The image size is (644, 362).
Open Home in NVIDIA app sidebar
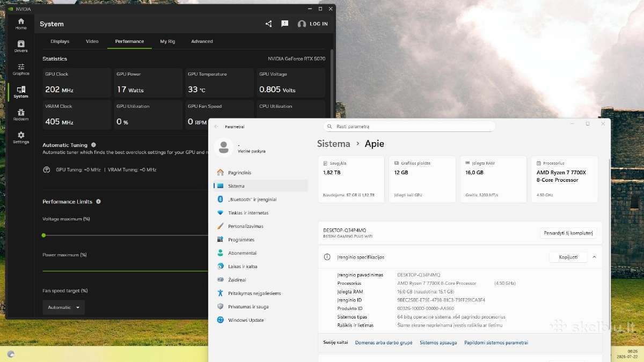click(x=21, y=24)
